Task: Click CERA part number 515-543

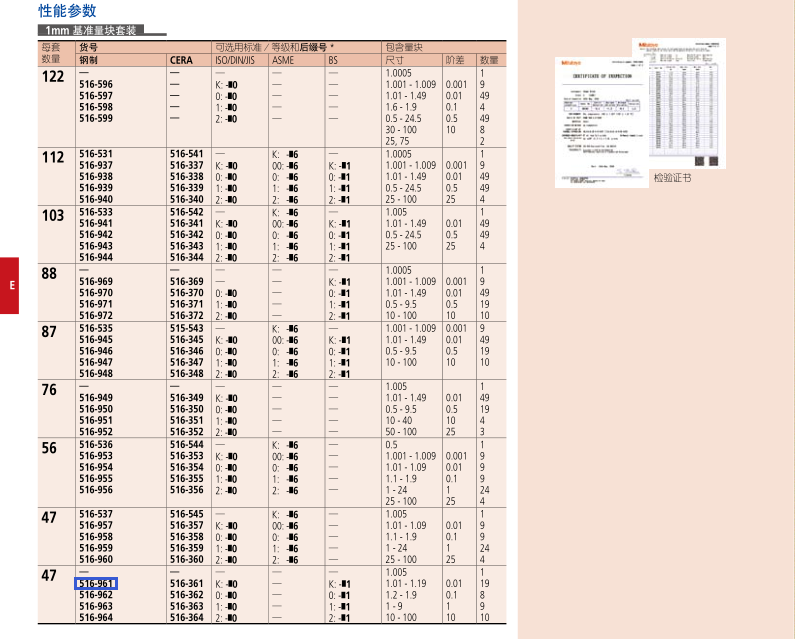Action: pos(187,328)
